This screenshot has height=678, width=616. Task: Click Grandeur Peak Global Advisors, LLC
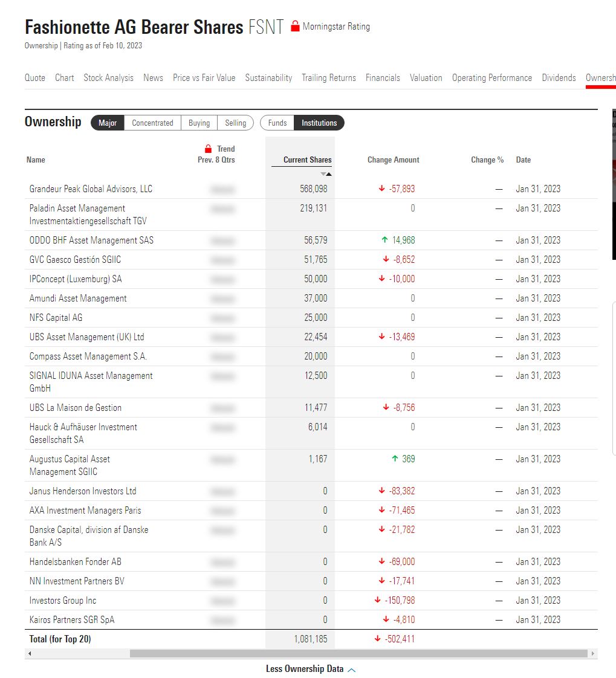pyautogui.click(x=91, y=189)
